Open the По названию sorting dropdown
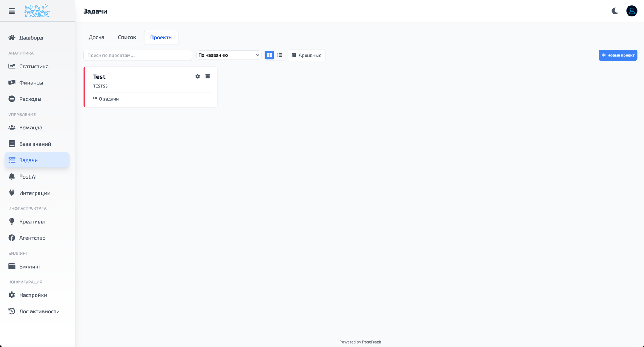This screenshot has width=644, height=347. 228,55
